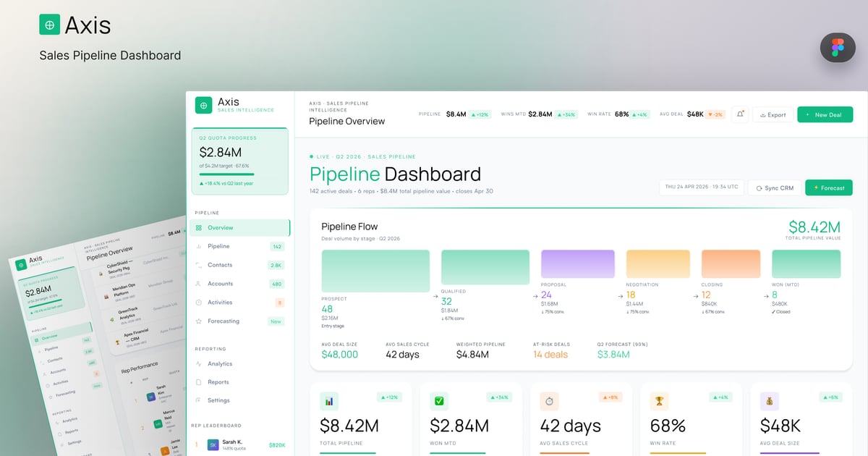The height and width of the screenshot is (456, 868).
Task: Click the Pipeline $8.4M header stat
Action: tap(455, 114)
